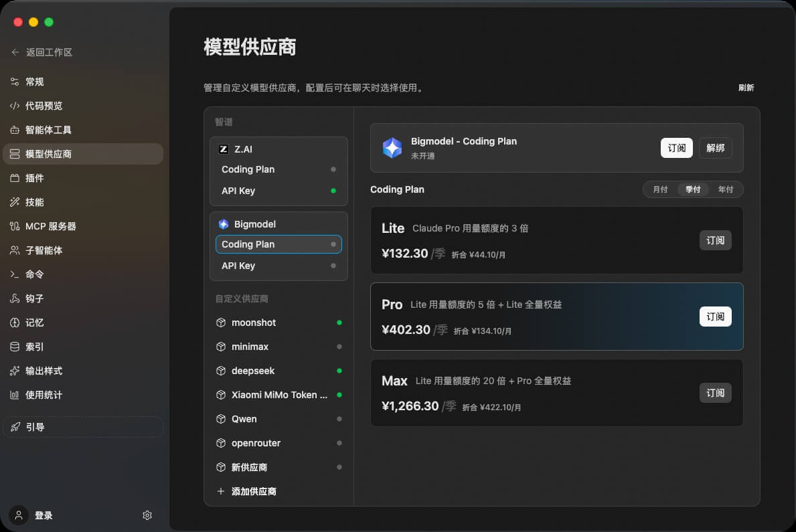Click the cube icon beside deepseek
796x532 pixels.
coord(221,371)
